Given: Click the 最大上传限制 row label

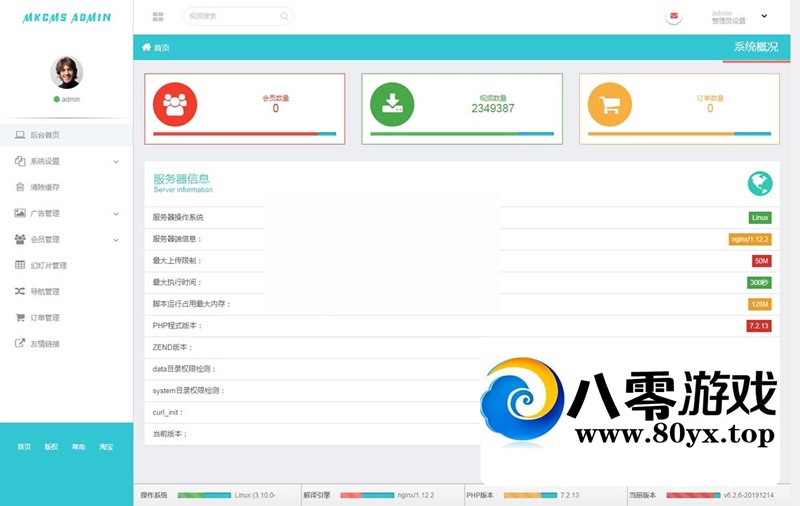Looking at the screenshot, I should pyautogui.click(x=177, y=261).
